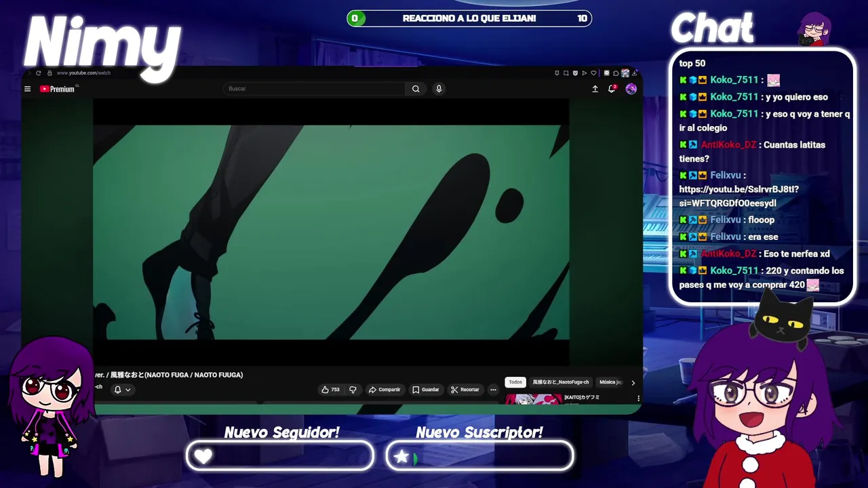Reload the page with the browser refresh icon
Image resolution: width=868 pixels, height=488 pixels.
coord(39,73)
